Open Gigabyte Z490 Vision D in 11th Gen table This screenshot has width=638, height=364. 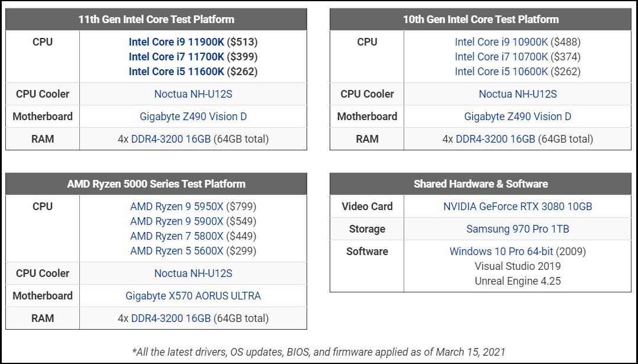(194, 117)
